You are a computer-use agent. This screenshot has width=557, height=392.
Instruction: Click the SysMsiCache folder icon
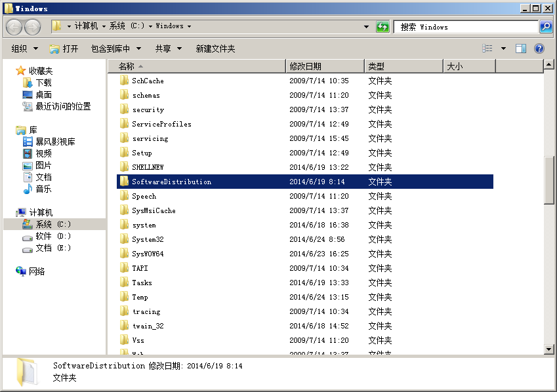click(124, 210)
